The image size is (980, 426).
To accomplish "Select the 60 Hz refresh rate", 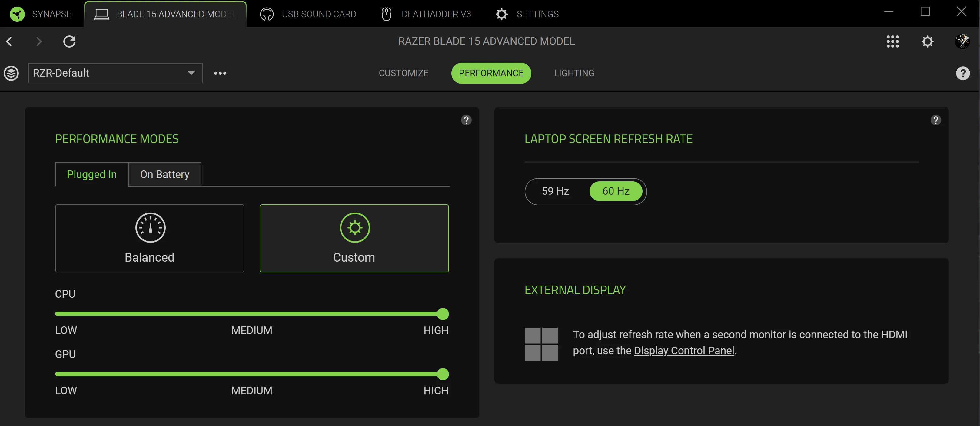I will click(x=616, y=191).
